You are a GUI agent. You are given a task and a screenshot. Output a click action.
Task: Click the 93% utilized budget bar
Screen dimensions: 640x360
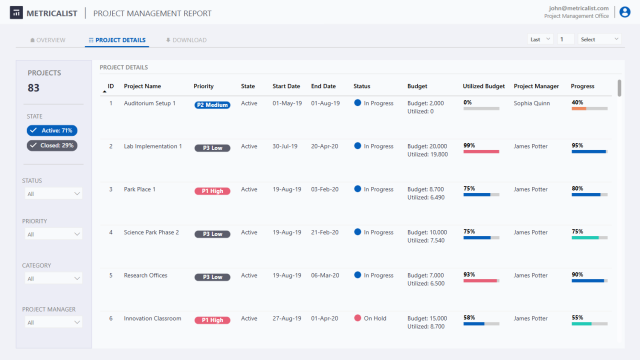(481, 281)
